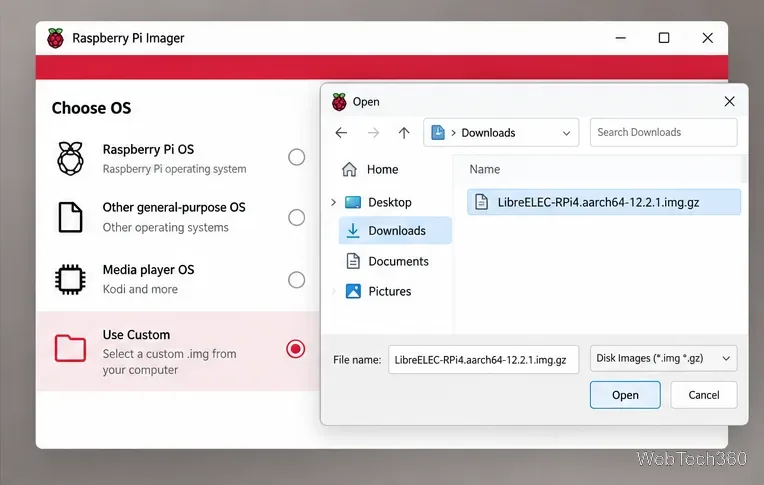
Task: Click the red folder icon for Use Custom
Action: tap(70, 348)
